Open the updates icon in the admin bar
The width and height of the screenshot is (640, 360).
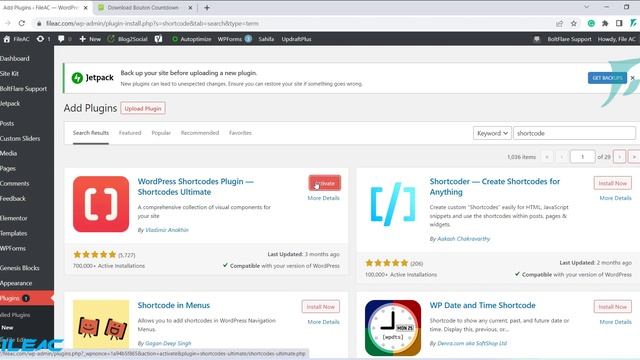43,39
